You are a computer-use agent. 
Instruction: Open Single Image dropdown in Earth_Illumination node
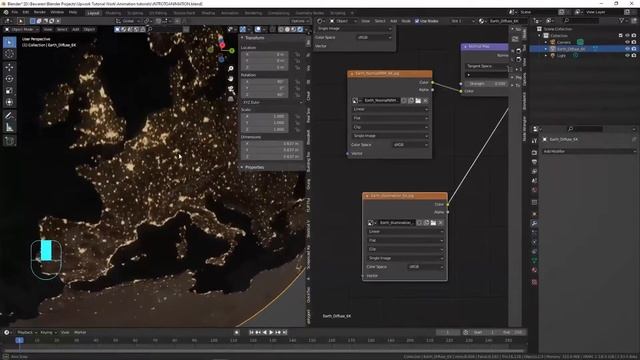click(x=405, y=258)
